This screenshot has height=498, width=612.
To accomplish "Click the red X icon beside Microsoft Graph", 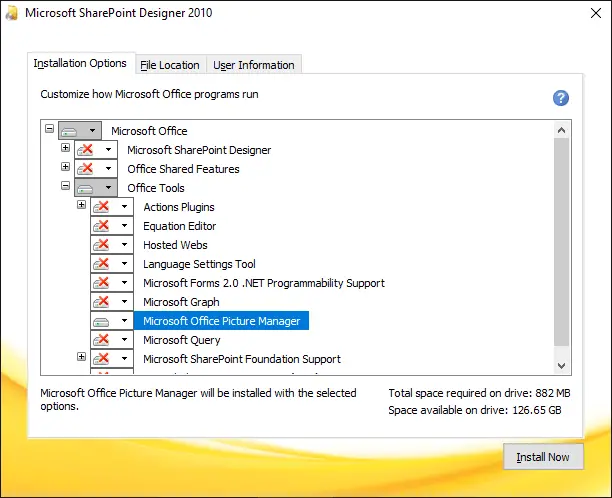I will coord(101,302).
